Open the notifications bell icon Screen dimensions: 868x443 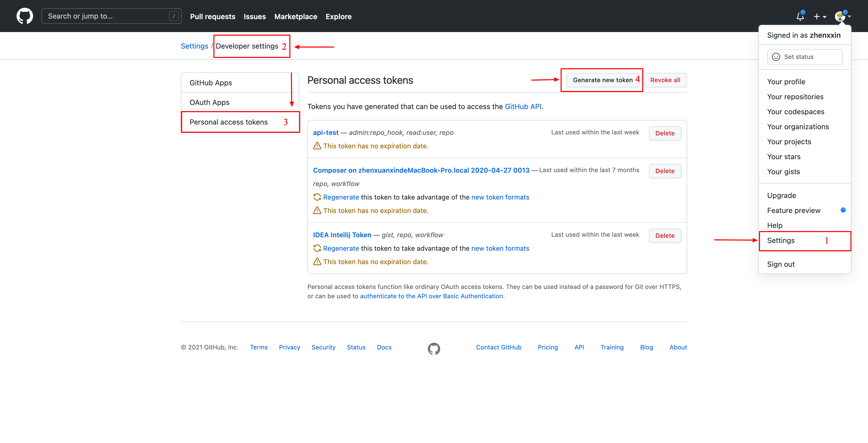800,16
